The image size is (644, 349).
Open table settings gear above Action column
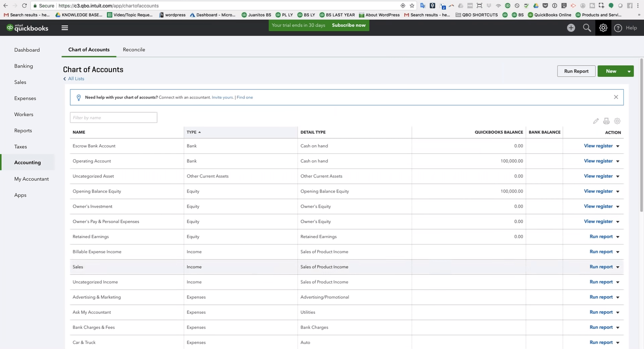coord(617,121)
